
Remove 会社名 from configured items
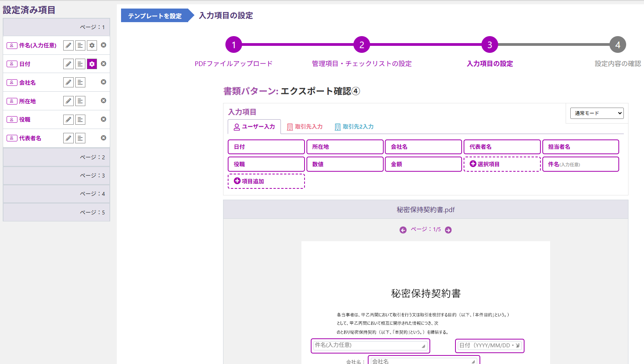click(x=104, y=82)
